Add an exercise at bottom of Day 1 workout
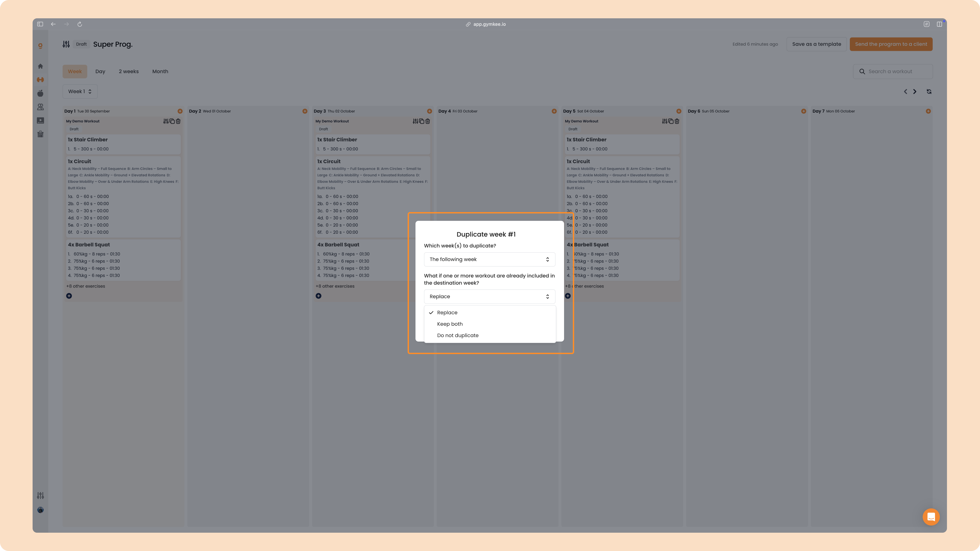Image resolution: width=980 pixels, height=551 pixels. pyautogui.click(x=69, y=296)
